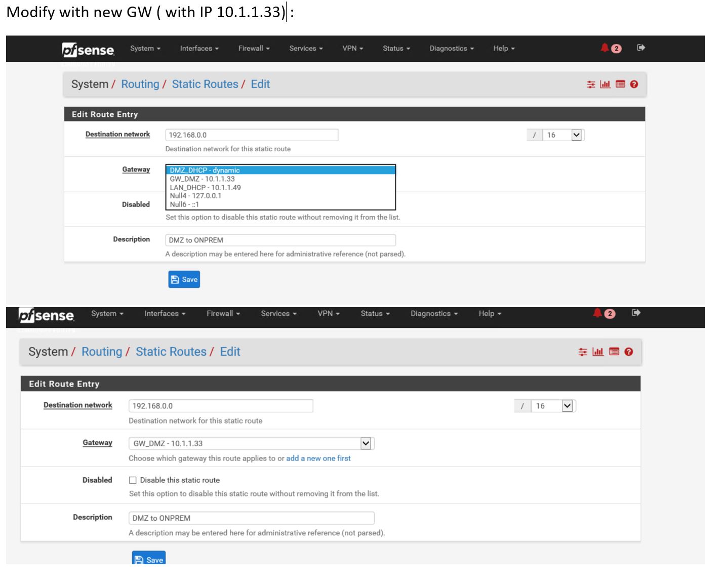Click Destination network field in upper form
The width and height of the screenshot is (722, 588).
[252, 135]
